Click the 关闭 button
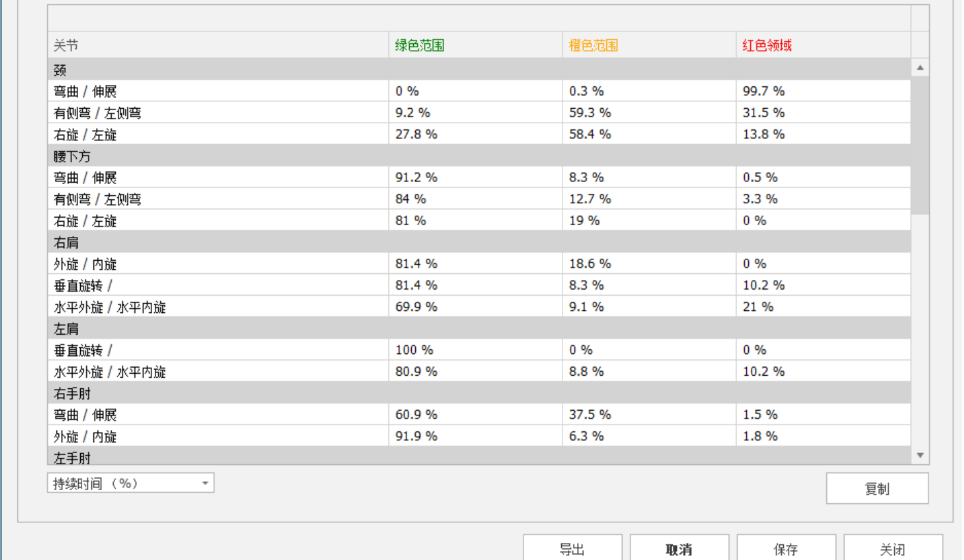964x560 pixels. click(892, 549)
